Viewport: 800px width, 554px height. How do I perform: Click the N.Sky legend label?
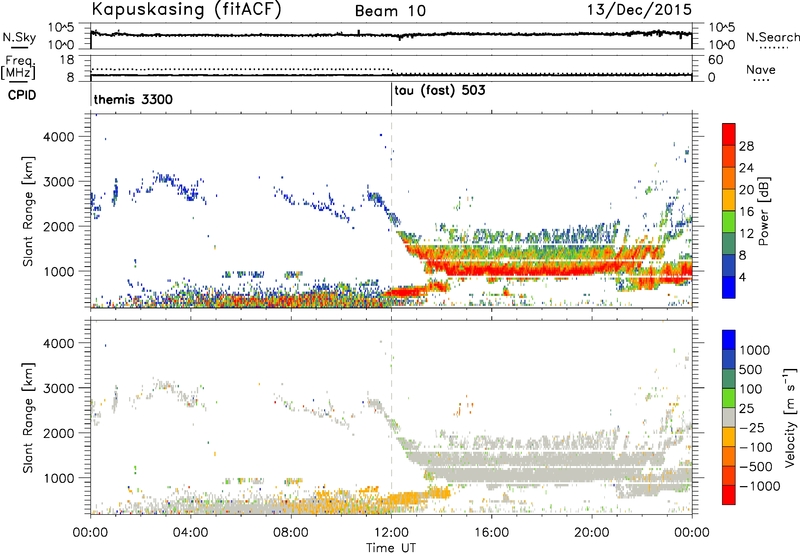19,37
